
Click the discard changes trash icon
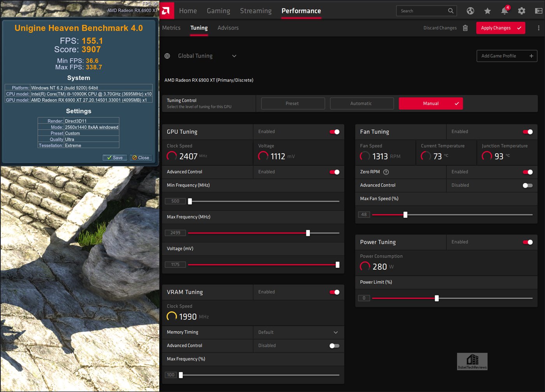coord(465,28)
